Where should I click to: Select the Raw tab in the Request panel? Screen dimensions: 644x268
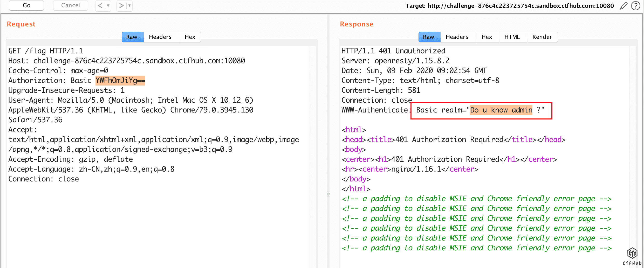coord(133,37)
